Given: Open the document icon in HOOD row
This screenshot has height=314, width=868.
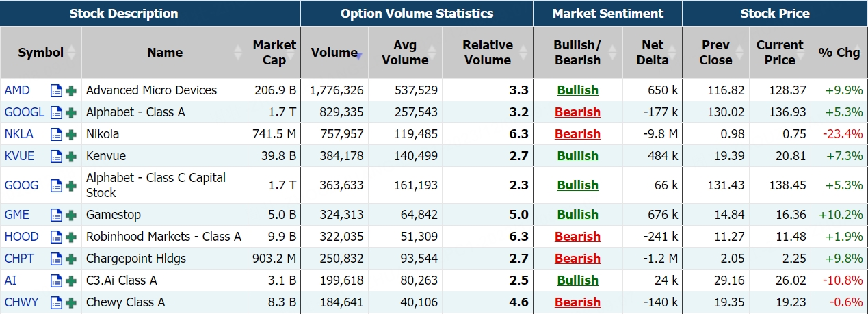Looking at the screenshot, I should pos(57,237).
